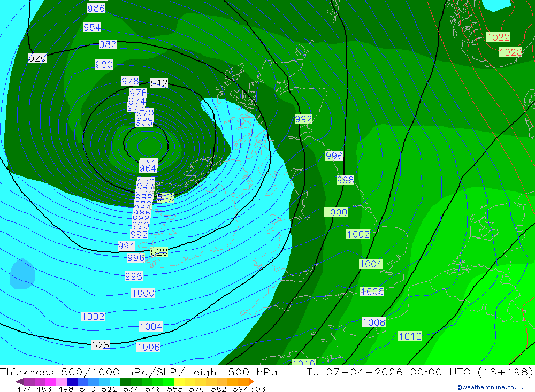Click the '1002' label on the cyan area
Viewport: 535px width, 392px height.
pos(93,317)
